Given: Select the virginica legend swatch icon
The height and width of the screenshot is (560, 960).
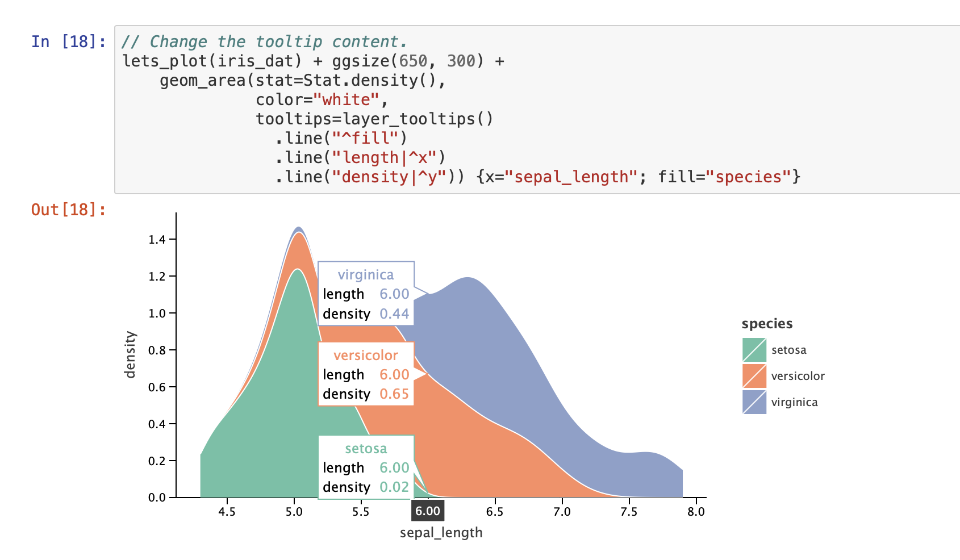Looking at the screenshot, I should 754,402.
